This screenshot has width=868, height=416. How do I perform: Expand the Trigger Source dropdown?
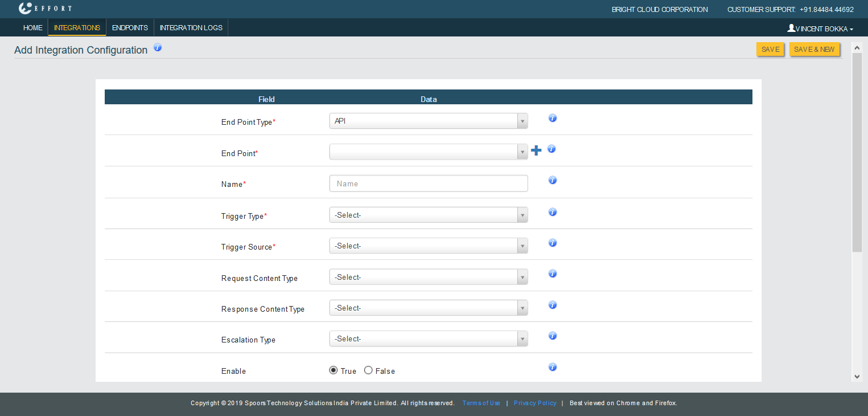428,246
